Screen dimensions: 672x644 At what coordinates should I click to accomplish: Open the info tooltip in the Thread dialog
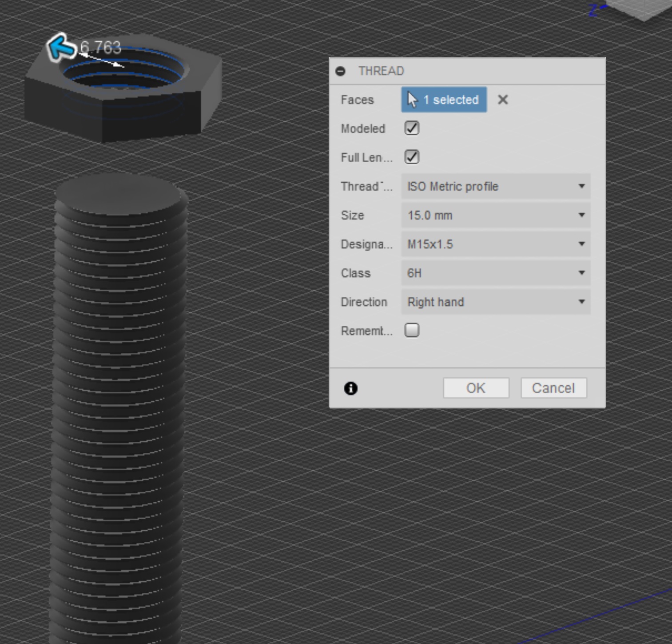coord(351,388)
